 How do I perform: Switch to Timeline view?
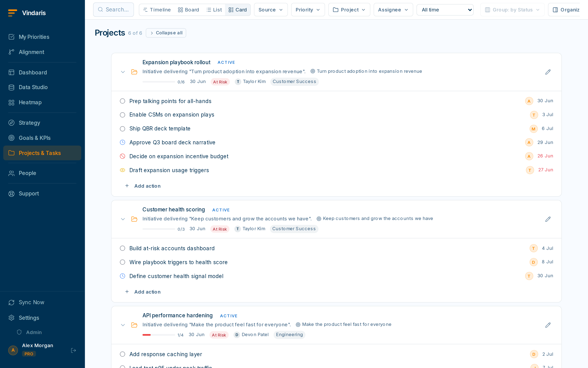pyautogui.click(x=157, y=10)
